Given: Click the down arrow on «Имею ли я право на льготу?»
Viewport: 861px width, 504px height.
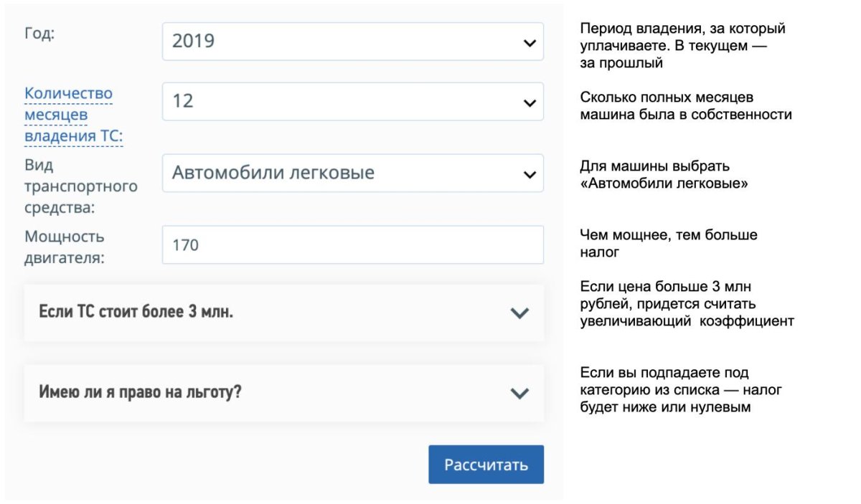Looking at the screenshot, I should (x=519, y=393).
